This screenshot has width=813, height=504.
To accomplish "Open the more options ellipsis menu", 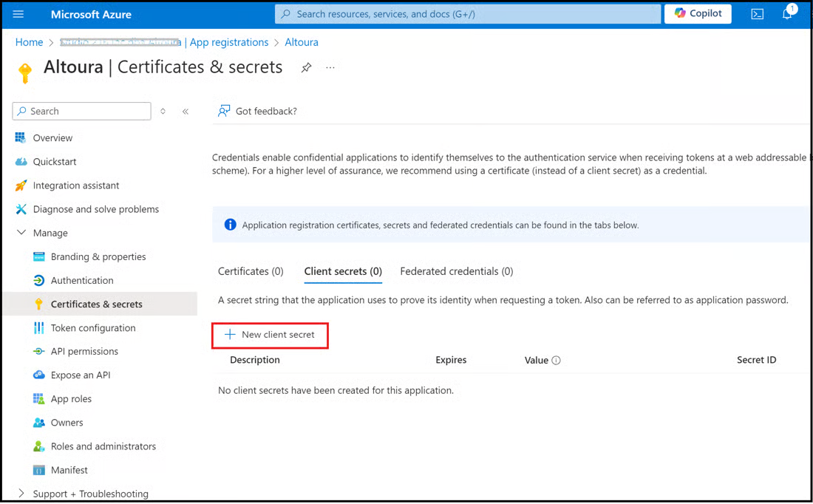I will click(330, 67).
